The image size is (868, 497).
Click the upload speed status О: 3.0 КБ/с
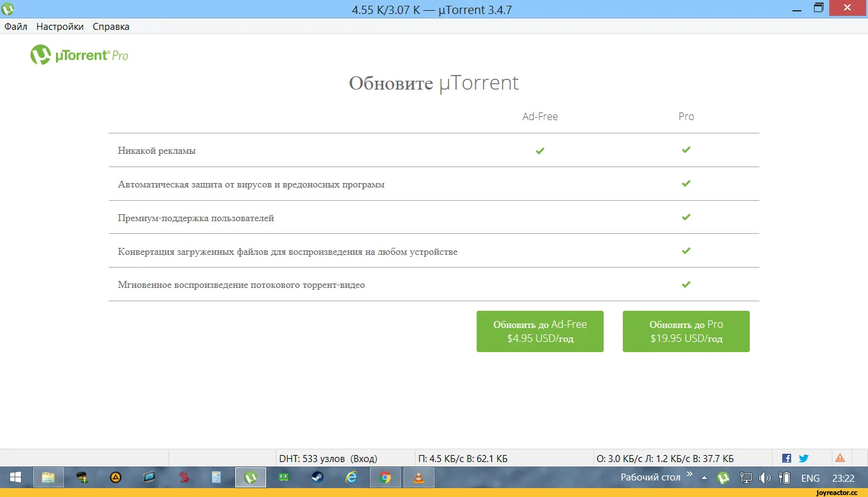tap(665, 458)
